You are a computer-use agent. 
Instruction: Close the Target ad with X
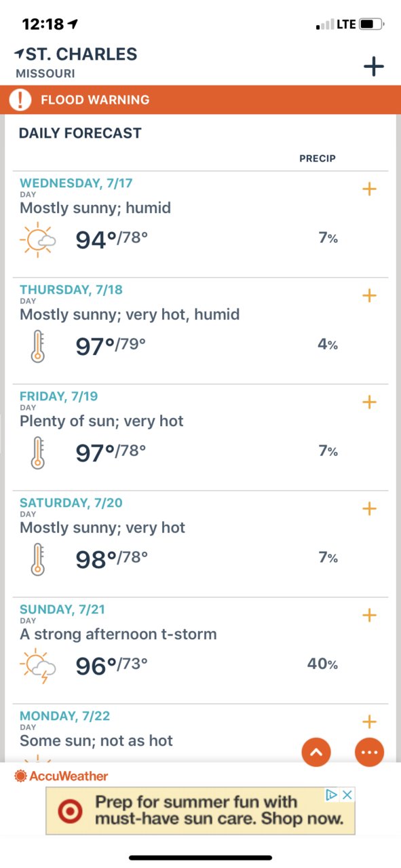347,795
